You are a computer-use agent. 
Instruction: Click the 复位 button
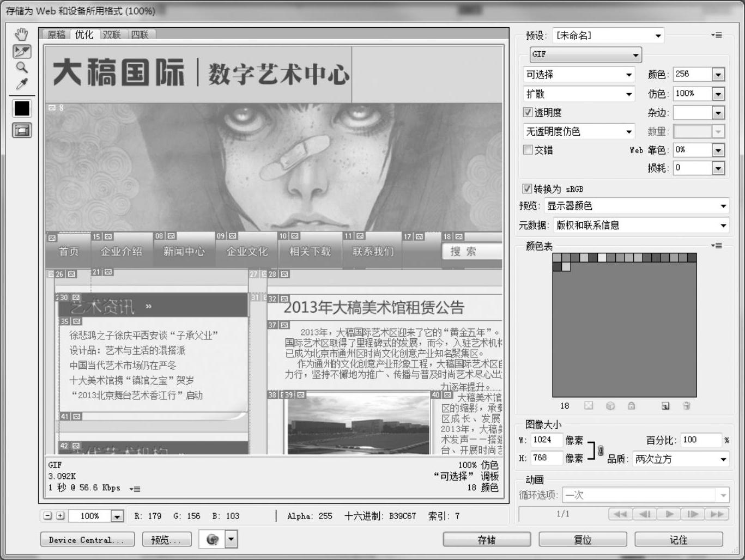pos(583,539)
